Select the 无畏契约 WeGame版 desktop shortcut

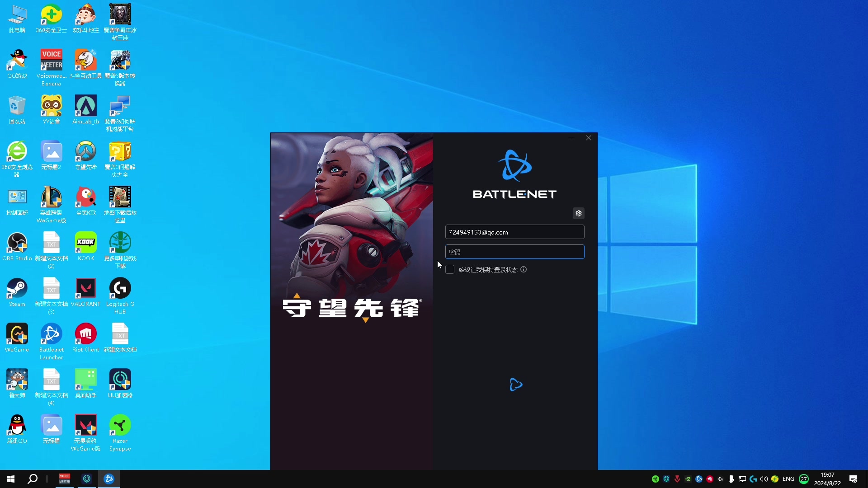point(86,433)
